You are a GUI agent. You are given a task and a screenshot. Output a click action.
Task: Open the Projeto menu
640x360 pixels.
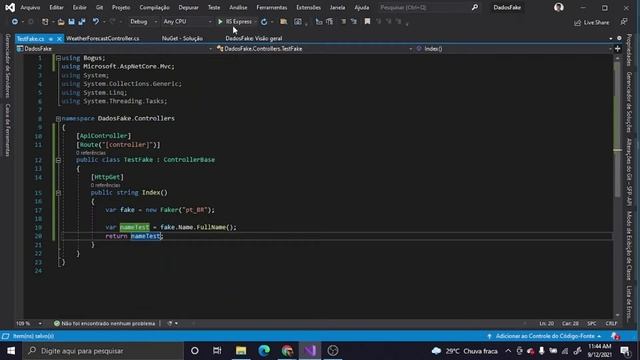(x=121, y=7)
